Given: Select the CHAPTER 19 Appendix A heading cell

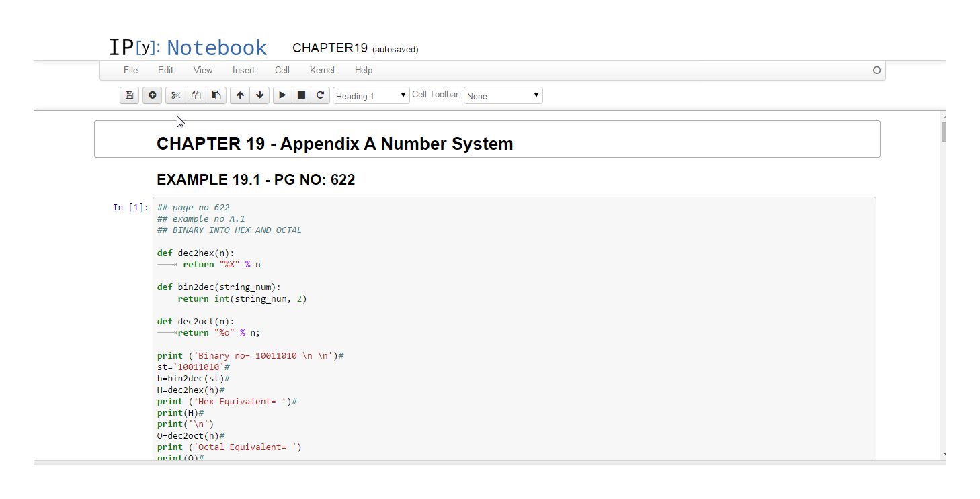Looking at the screenshot, I should pos(487,140).
